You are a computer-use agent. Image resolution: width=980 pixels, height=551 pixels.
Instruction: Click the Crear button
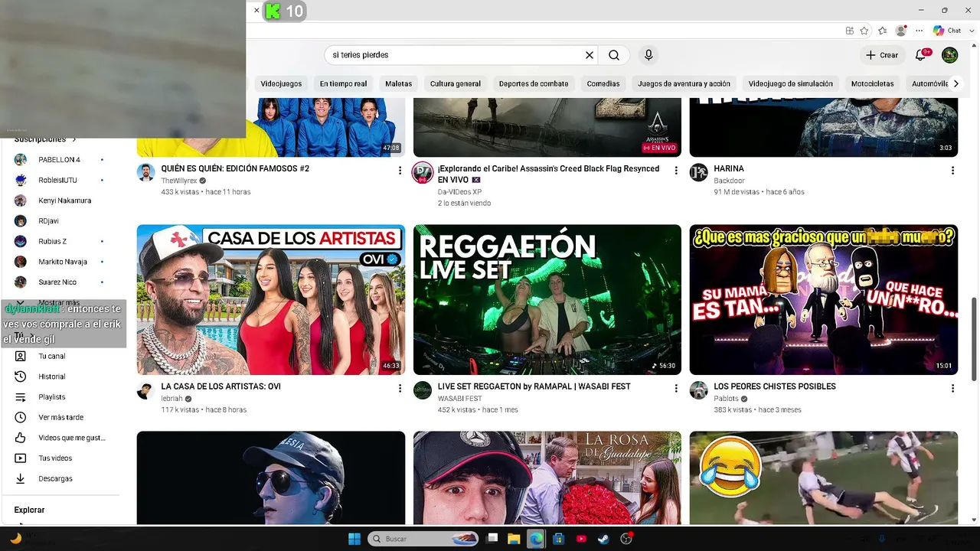(882, 55)
